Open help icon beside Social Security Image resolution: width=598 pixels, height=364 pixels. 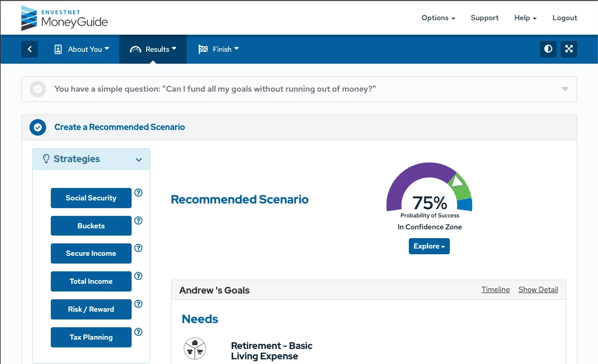138,193
